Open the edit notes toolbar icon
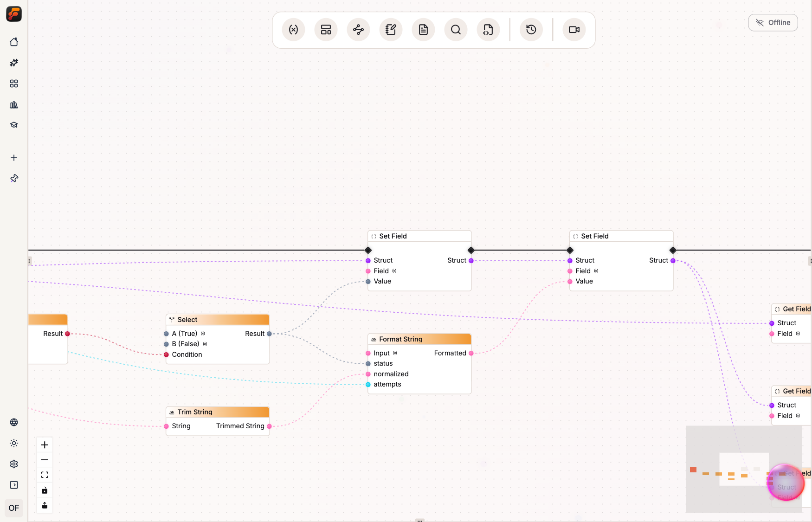Image resolution: width=812 pixels, height=522 pixels. pyautogui.click(x=391, y=30)
